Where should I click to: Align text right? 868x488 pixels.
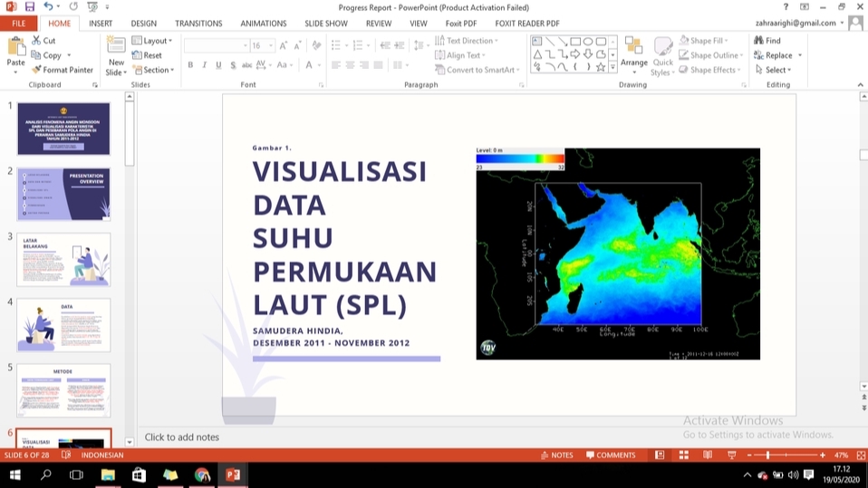coord(363,65)
